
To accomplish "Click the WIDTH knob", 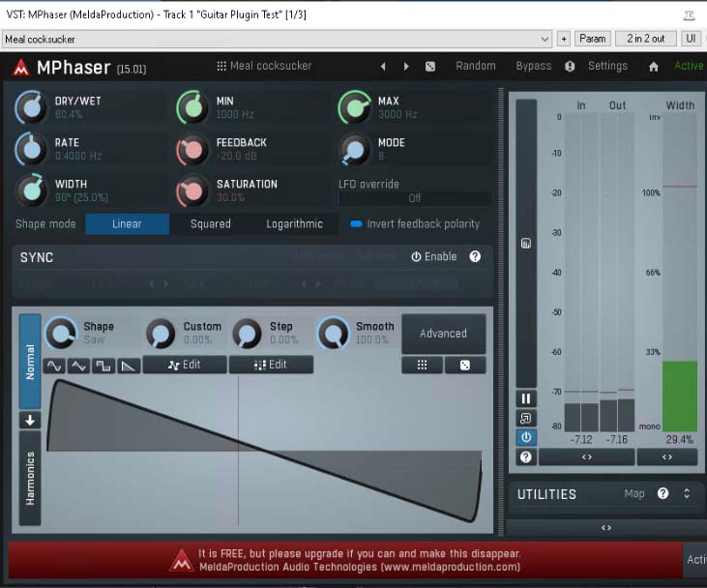I will point(31,191).
